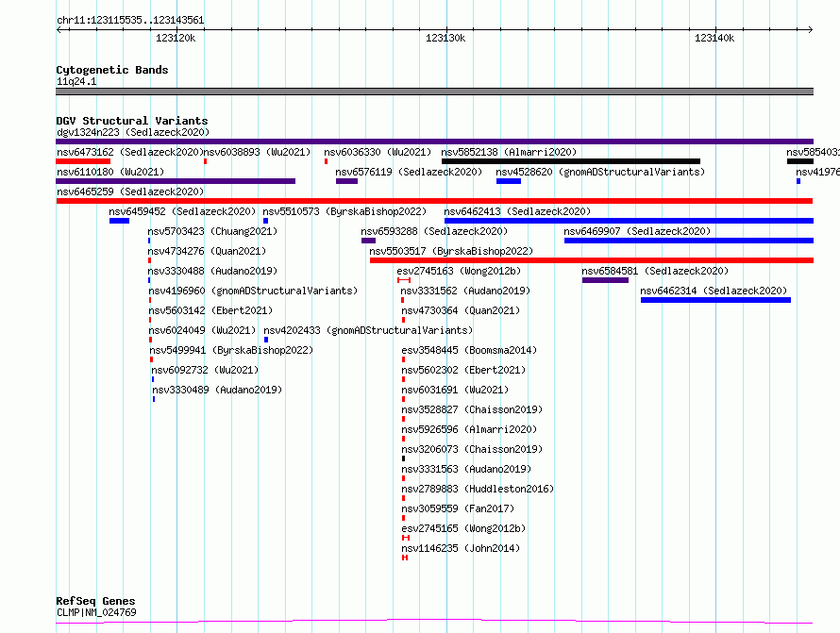Open nsv4196960 (gnomADStructuralVariants) label
Image resolution: width=840 pixels, height=633 pixels.
coord(253,291)
